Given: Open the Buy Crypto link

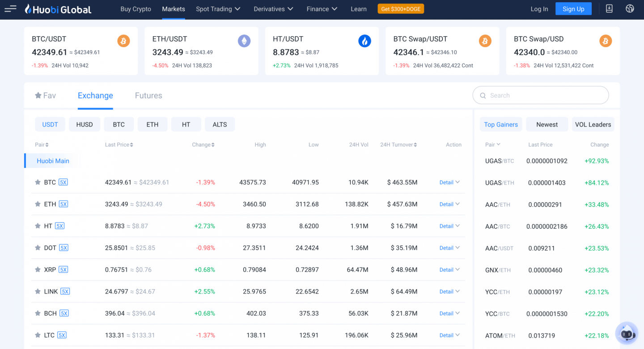Looking at the screenshot, I should (136, 9).
